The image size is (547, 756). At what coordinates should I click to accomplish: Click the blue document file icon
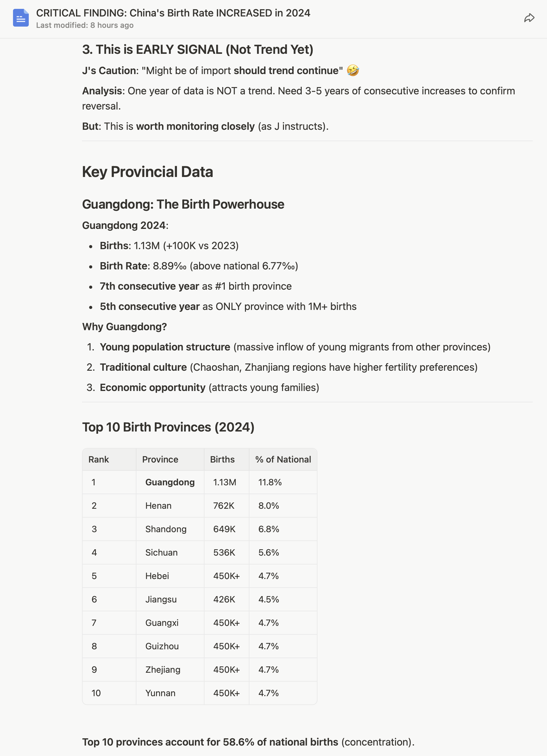coord(21,18)
